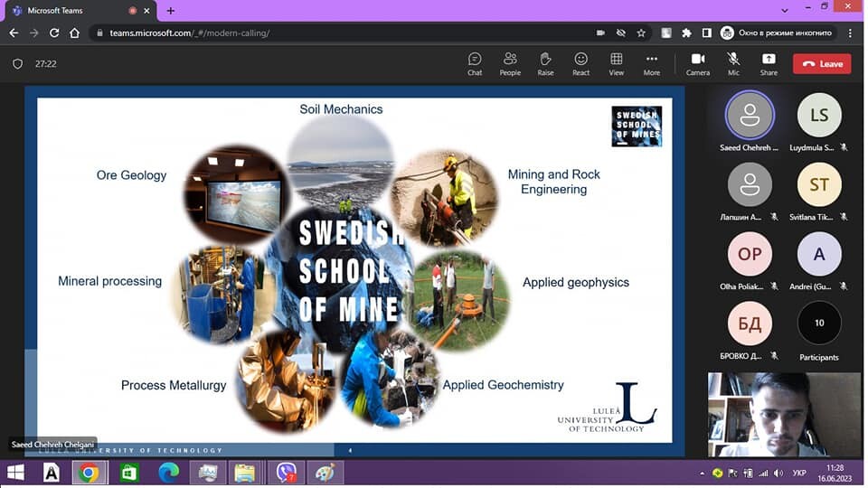Unmute the Mic
Screen dimensions: 868x488
[x=733, y=63]
